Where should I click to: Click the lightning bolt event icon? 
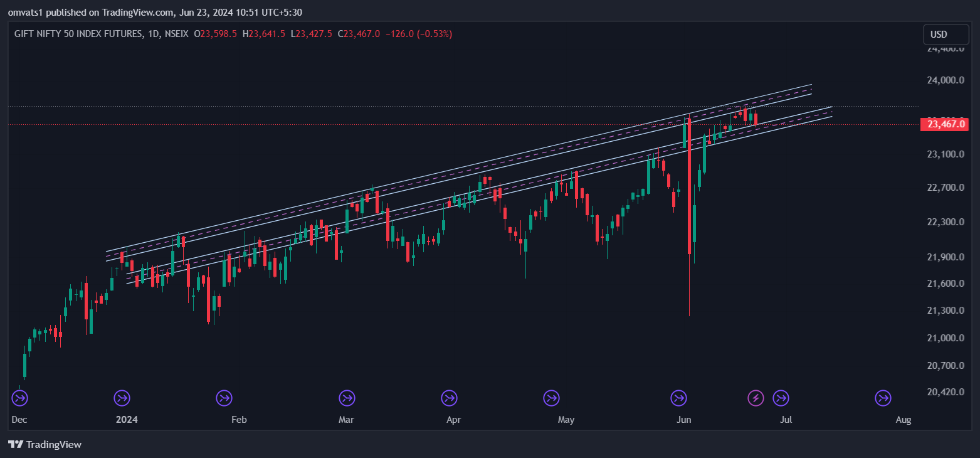point(756,398)
